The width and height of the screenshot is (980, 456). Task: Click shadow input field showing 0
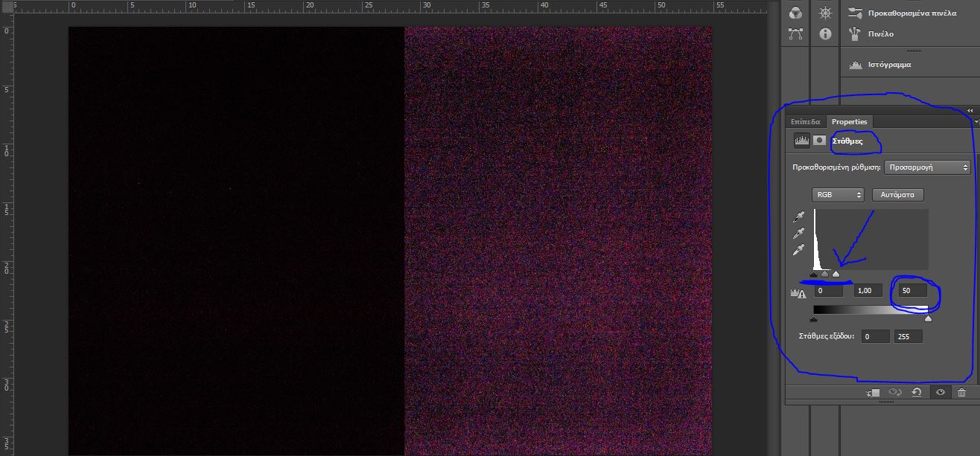pos(828,291)
